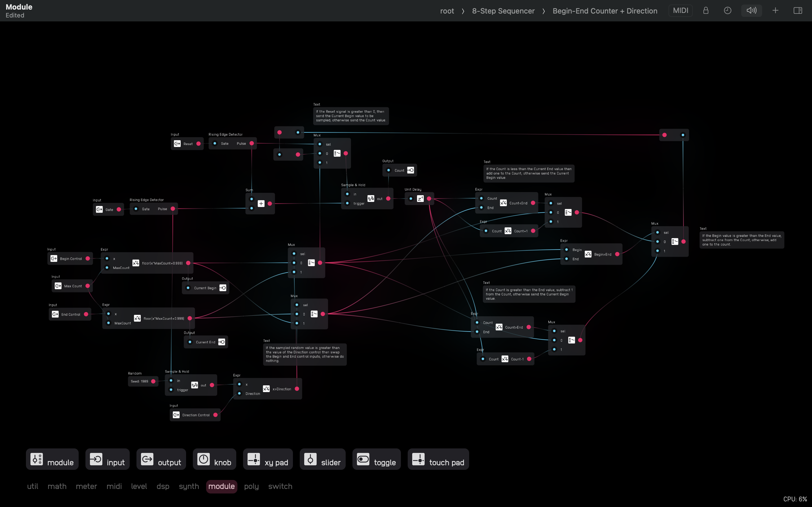Click the MIDI button
The width and height of the screenshot is (812, 507).
pyautogui.click(x=680, y=11)
